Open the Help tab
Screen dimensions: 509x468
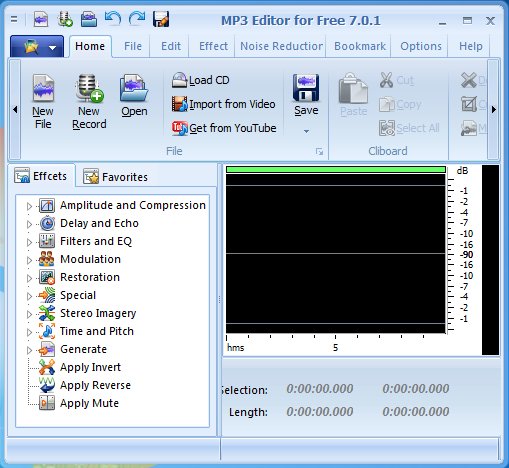tap(471, 46)
